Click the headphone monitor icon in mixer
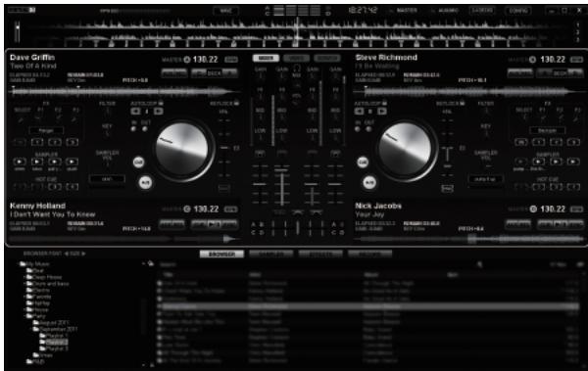588x371 pixels. coord(297,69)
